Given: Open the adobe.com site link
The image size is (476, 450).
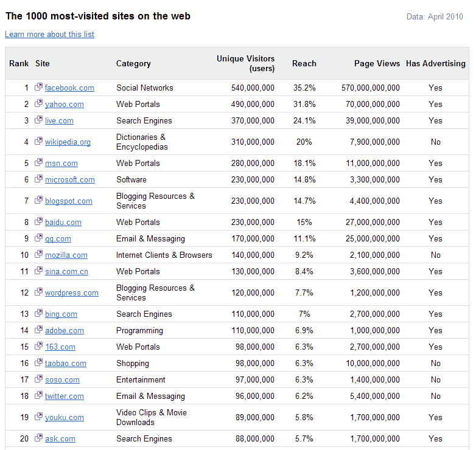Looking at the screenshot, I should (x=65, y=330).
